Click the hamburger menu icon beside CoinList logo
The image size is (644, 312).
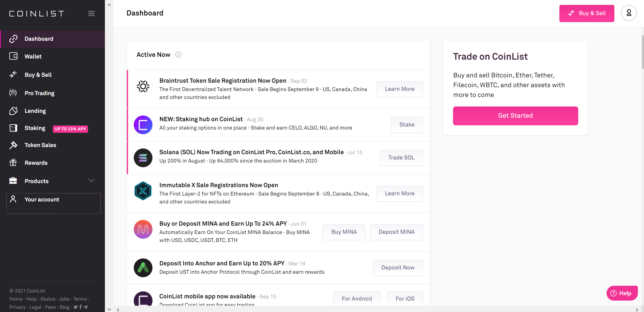[91, 13]
